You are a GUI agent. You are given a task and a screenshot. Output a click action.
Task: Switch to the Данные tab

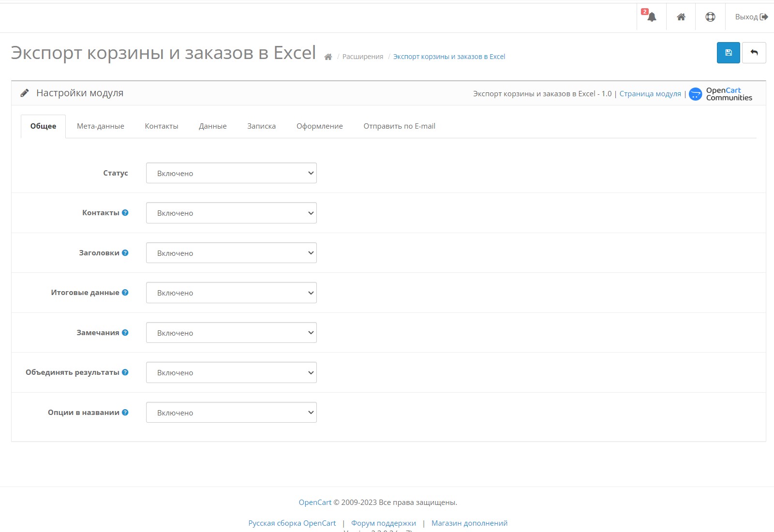[x=213, y=126]
